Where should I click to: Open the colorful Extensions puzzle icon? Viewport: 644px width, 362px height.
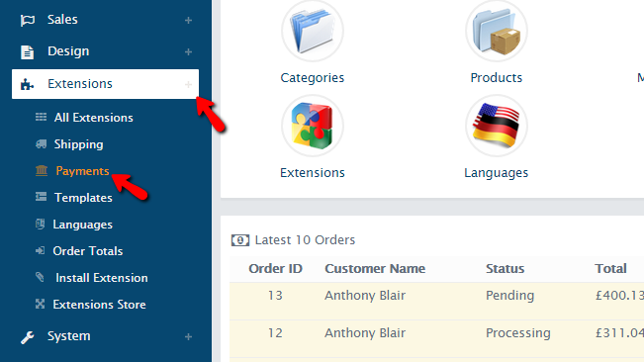click(313, 126)
